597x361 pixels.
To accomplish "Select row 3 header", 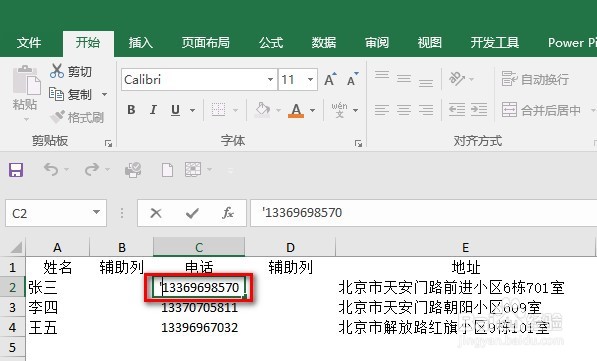I will click(x=13, y=307).
